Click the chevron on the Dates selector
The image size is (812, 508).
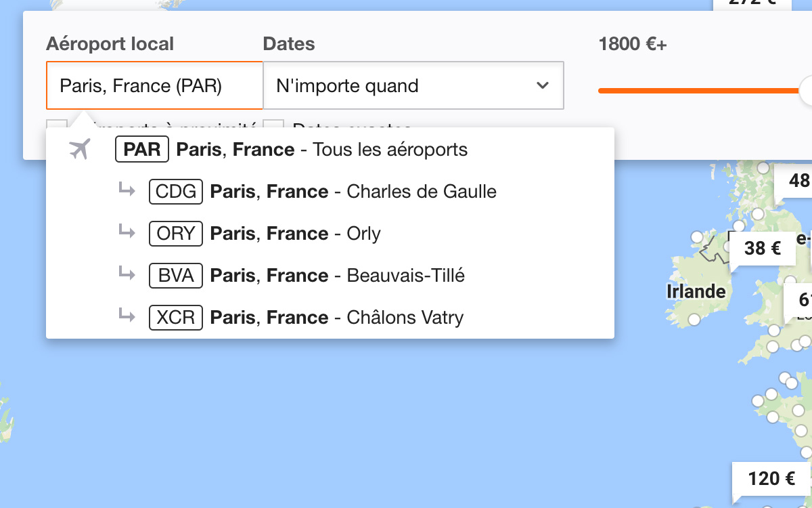[542, 85]
